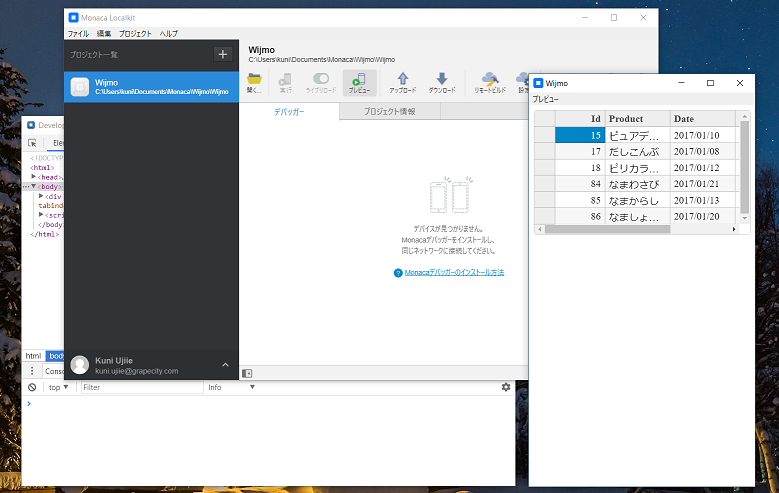
Task: Click date cell 2017/01/12
Action: [702, 168]
